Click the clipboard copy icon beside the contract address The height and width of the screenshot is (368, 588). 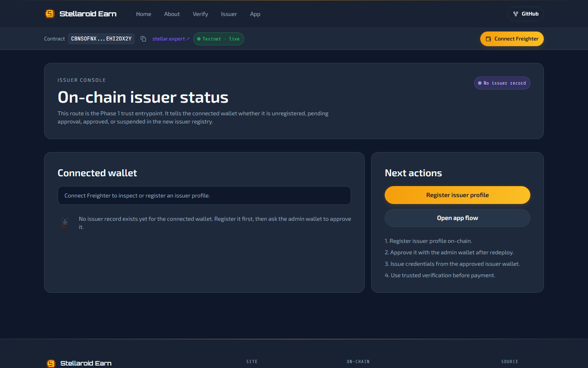pos(143,39)
